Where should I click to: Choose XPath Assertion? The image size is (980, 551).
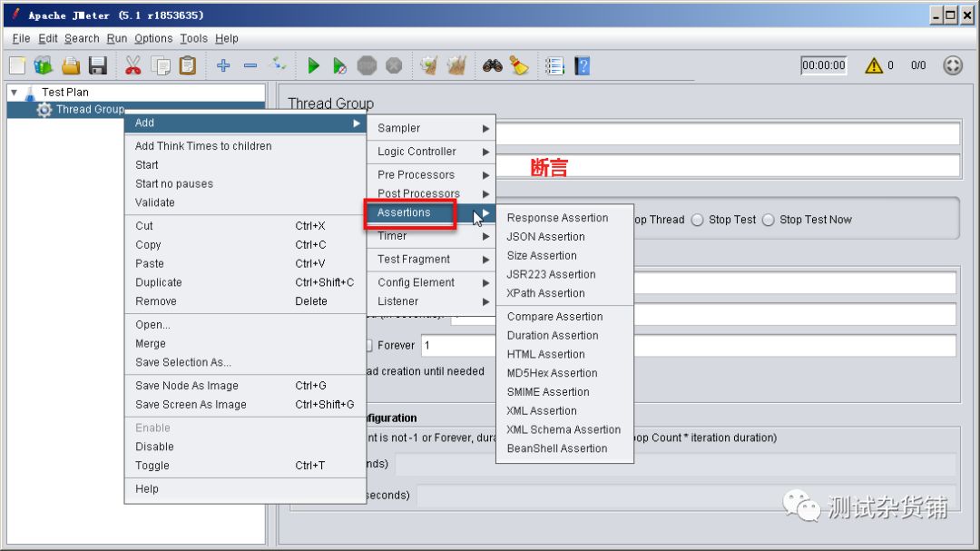point(564,292)
